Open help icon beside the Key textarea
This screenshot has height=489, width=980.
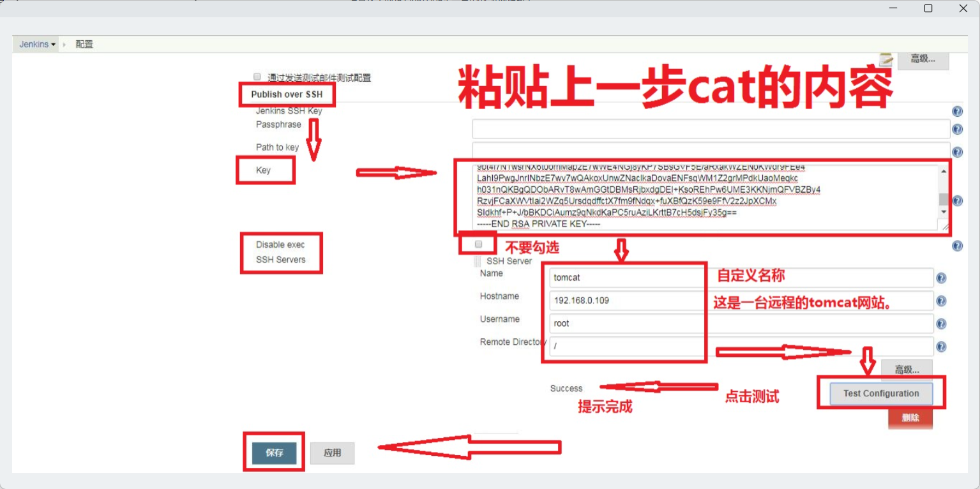point(957,200)
